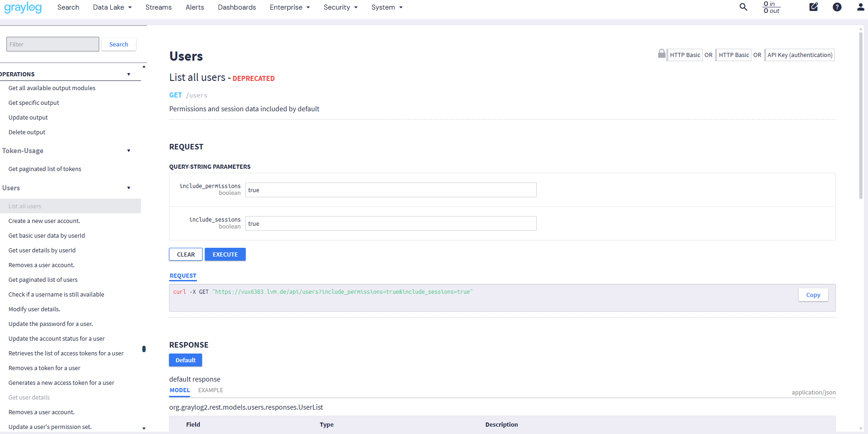Open 'Get paginated list of users' operation

[43, 280]
